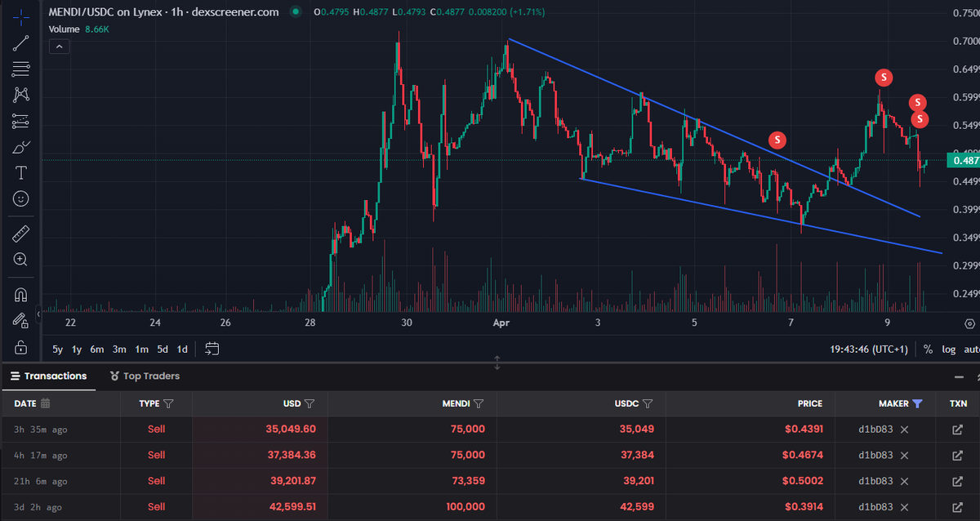Viewport: 980px width, 521px height.
Task: Remove maker filter on 4h 17m row
Action: pyautogui.click(x=904, y=455)
